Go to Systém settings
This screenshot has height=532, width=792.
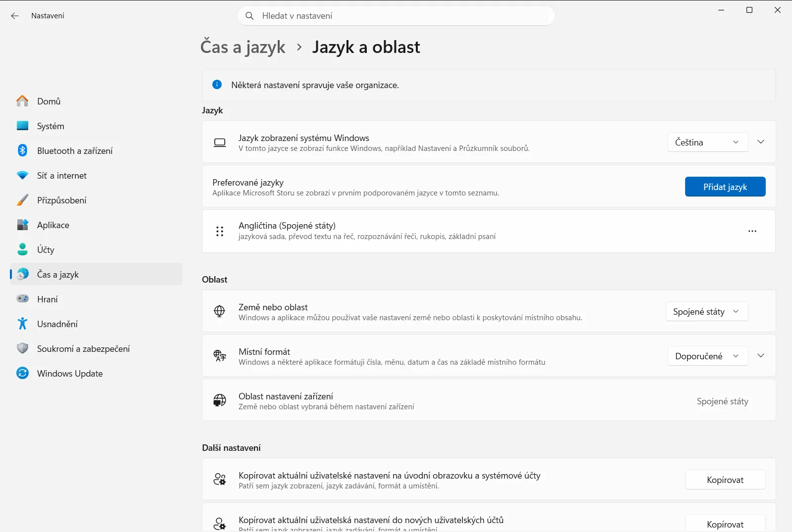coord(96,126)
